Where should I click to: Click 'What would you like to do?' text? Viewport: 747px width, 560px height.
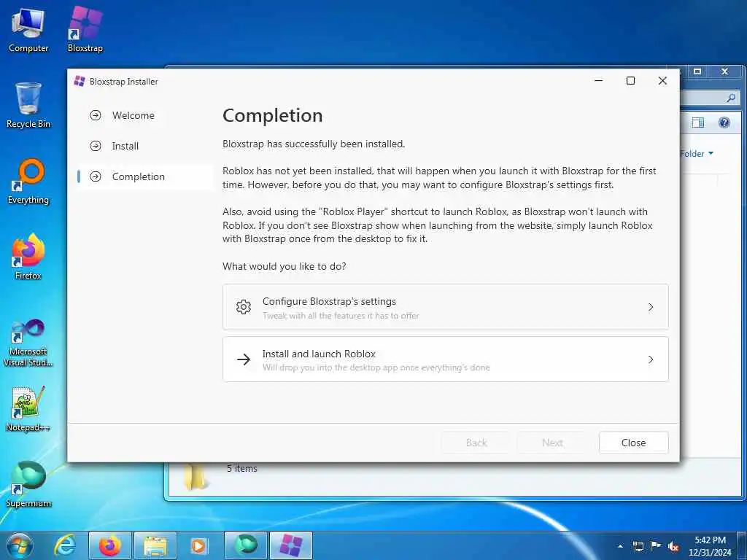click(285, 266)
